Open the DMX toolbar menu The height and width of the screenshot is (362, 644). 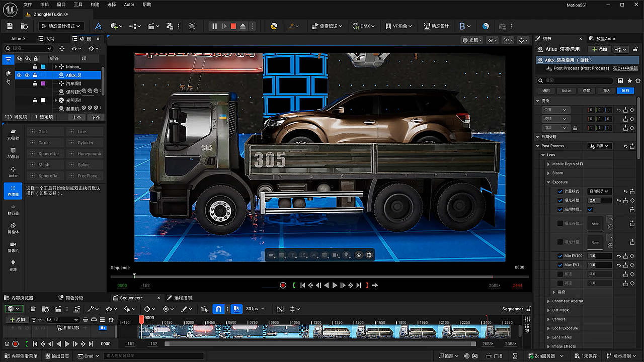coord(364,26)
